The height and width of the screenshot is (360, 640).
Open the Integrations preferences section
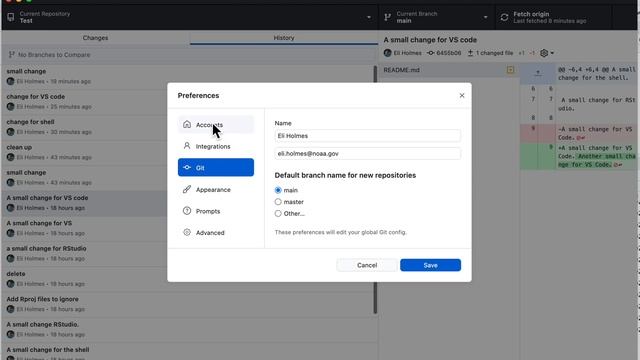pyautogui.click(x=216, y=146)
